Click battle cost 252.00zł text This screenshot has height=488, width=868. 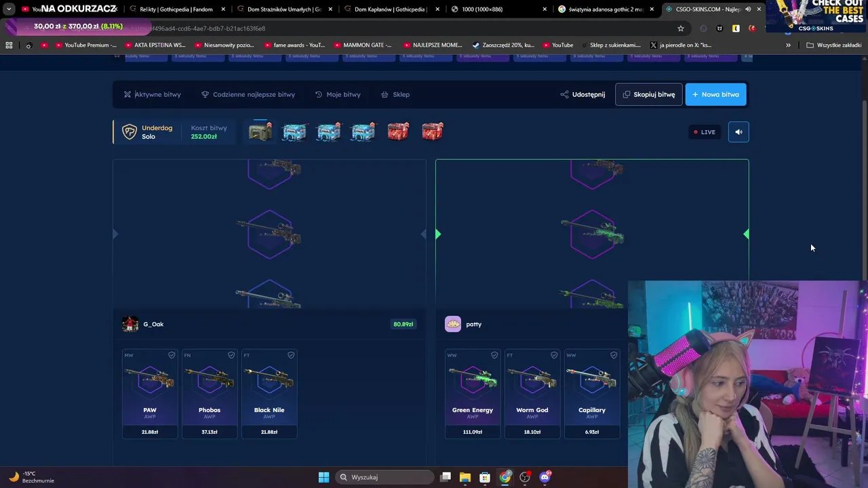tap(203, 136)
